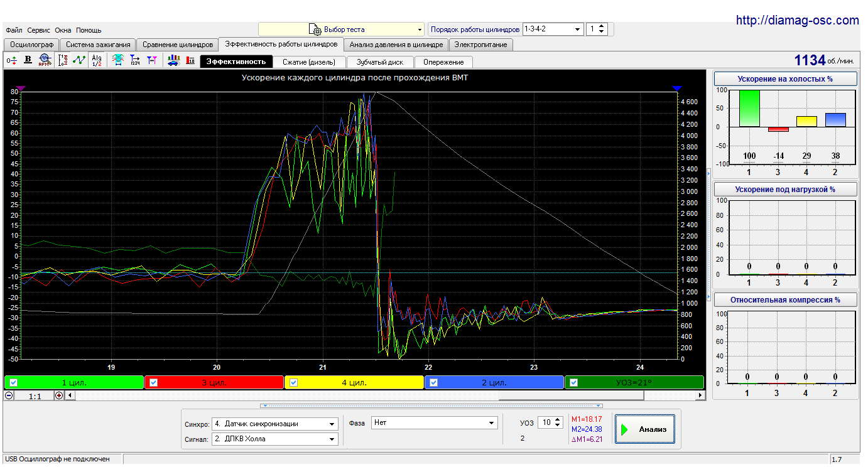Viewport: 868px width, 467px height.
Task: Open the Сигнал ДПКВ Холла dropdown
Action: coord(275,439)
